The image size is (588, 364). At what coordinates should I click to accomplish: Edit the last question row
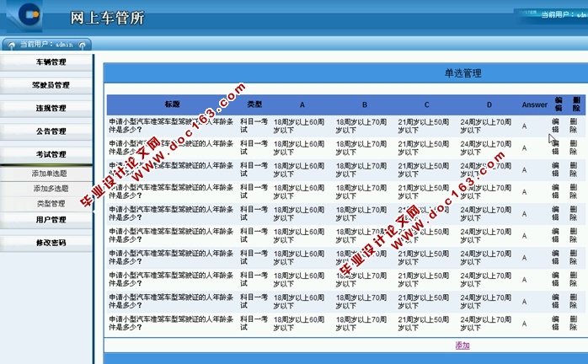(x=555, y=323)
